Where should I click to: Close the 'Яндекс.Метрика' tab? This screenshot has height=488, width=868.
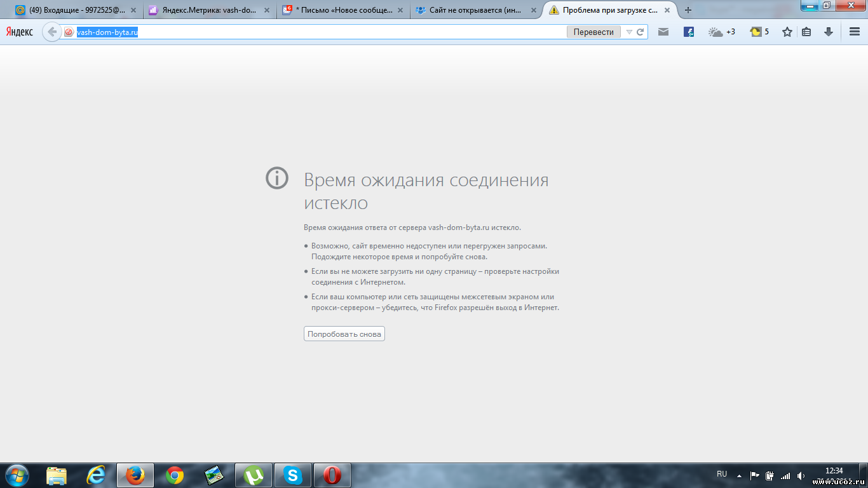coord(266,10)
